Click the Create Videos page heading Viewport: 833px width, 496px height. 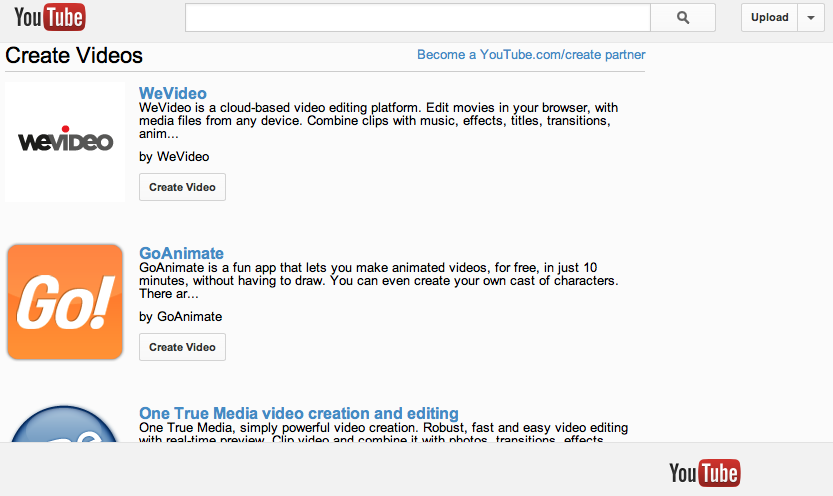point(74,56)
